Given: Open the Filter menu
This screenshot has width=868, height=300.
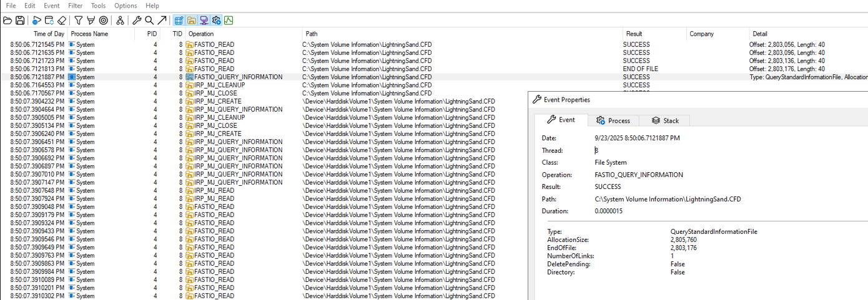Looking at the screenshot, I should point(75,6).
